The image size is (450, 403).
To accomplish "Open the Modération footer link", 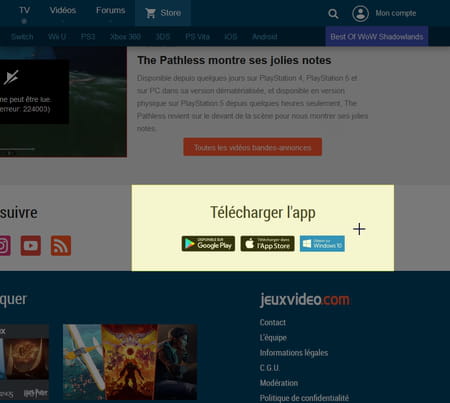I will click(x=279, y=383).
